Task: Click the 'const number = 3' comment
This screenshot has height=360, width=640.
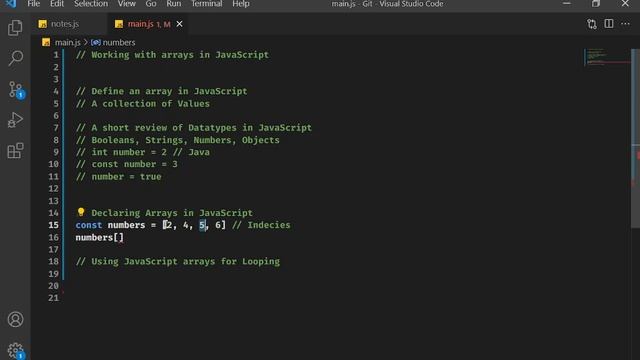Action: pyautogui.click(x=127, y=164)
